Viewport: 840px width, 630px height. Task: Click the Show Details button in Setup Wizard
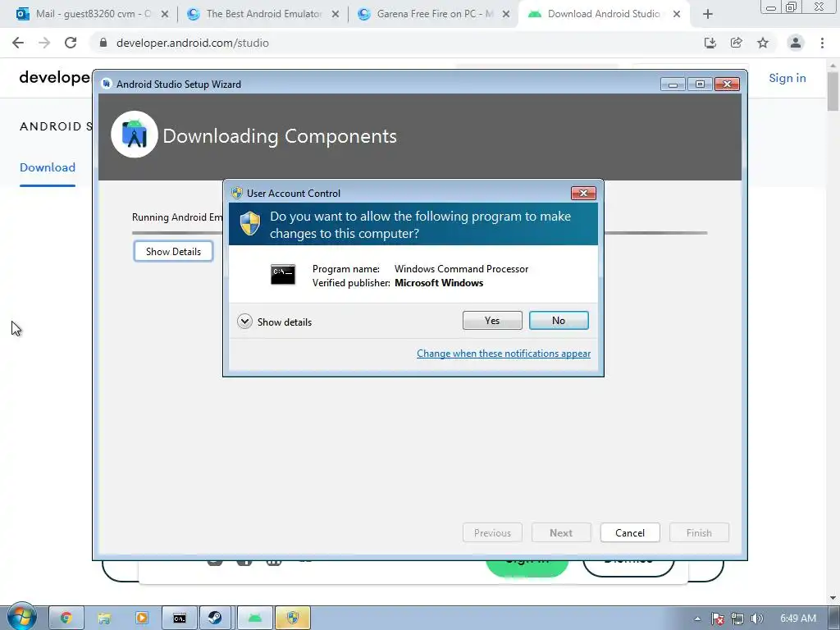tap(173, 251)
